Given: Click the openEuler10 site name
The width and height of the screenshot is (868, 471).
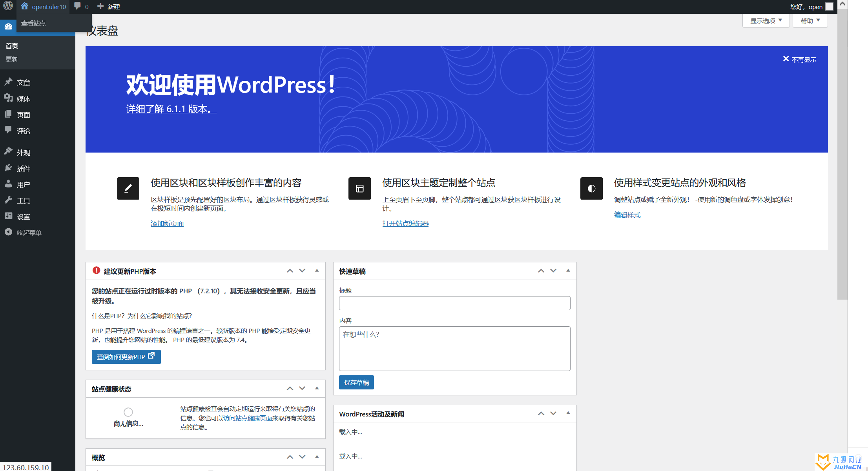Looking at the screenshot, I should [49, 7].
